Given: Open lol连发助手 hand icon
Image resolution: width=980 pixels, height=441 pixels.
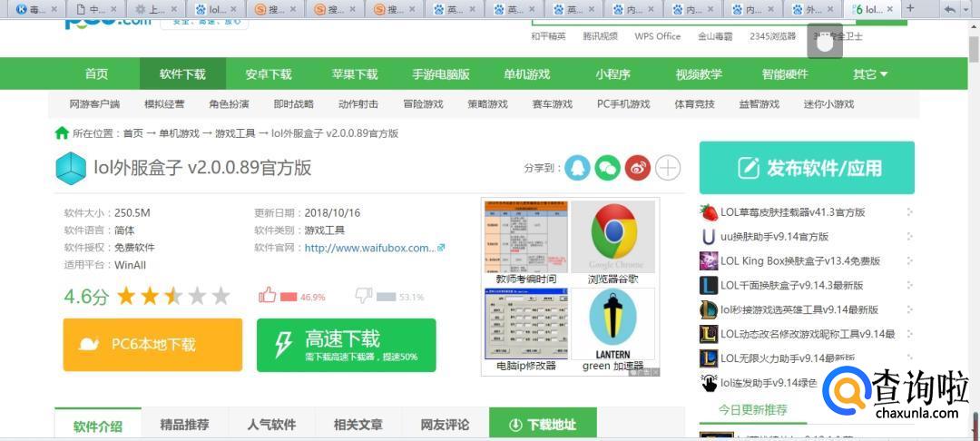Looking at the screenshot, I should (x=709, y=383).
